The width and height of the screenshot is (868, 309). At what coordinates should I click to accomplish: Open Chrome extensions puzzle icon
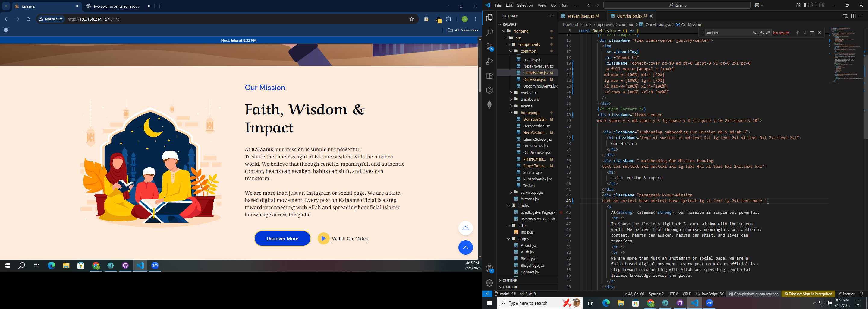tap(448, 19)
